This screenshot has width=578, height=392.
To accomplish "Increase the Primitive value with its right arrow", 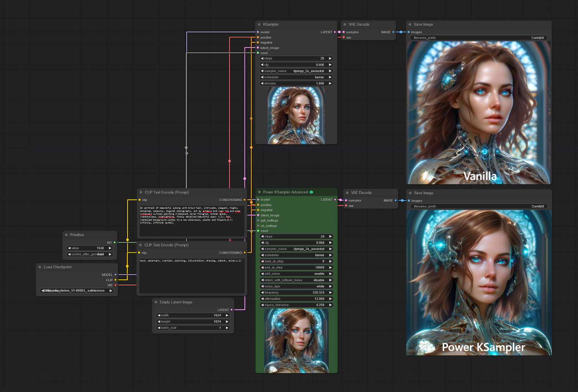I will click(x=110, y=248).
